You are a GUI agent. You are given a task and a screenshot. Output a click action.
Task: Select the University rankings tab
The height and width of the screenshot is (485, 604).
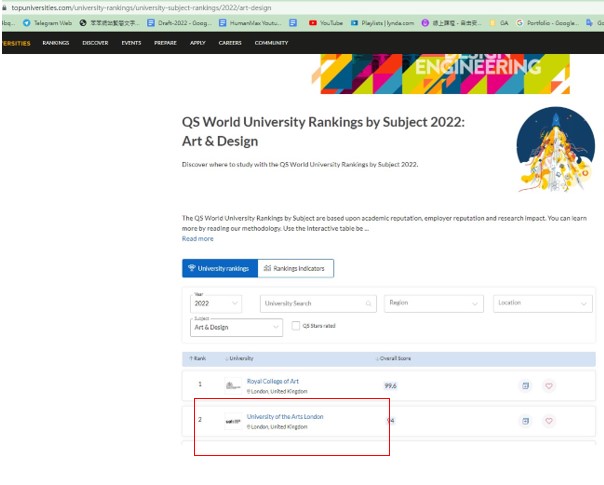pyautogui.click(x=220, y=268)
